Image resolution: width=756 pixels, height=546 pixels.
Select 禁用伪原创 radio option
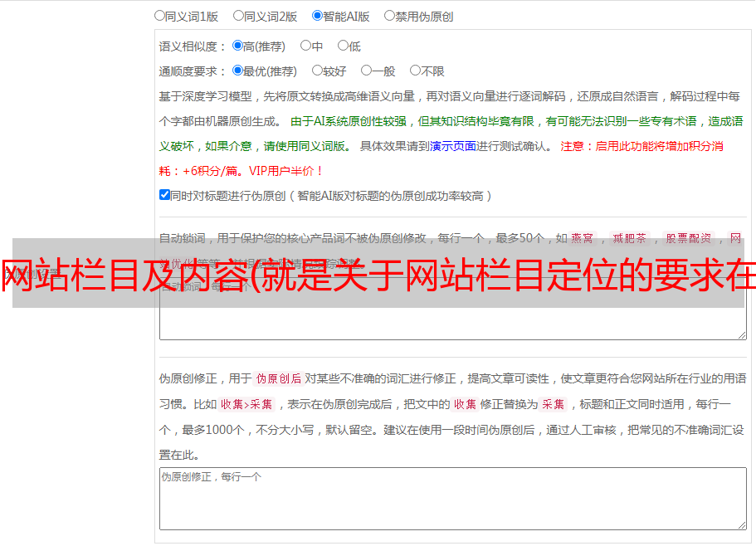click(389, 16)
